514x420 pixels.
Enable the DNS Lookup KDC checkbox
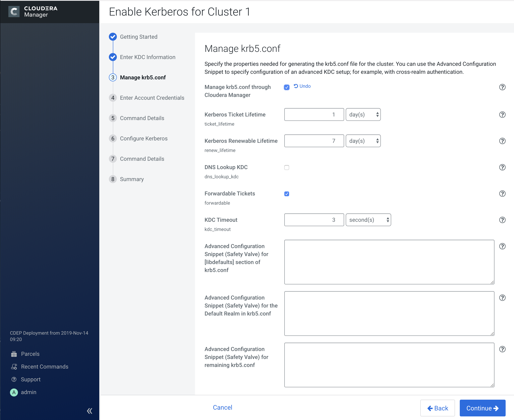pos(287,167)
